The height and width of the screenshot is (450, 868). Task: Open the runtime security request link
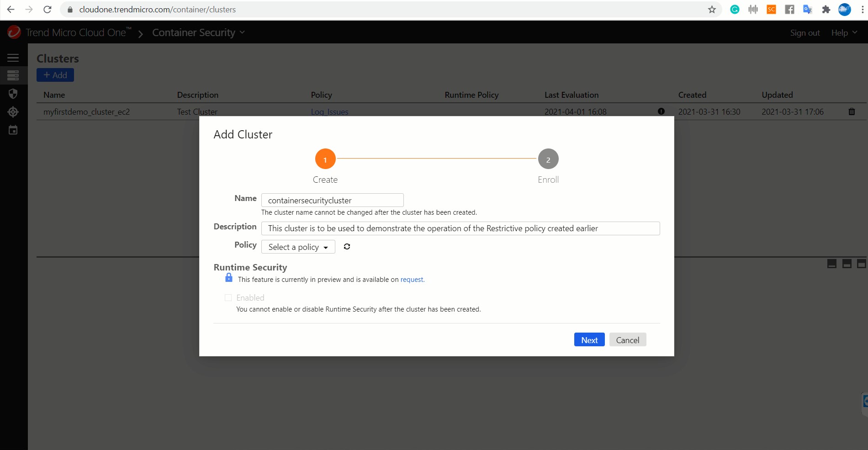[412, 280]
